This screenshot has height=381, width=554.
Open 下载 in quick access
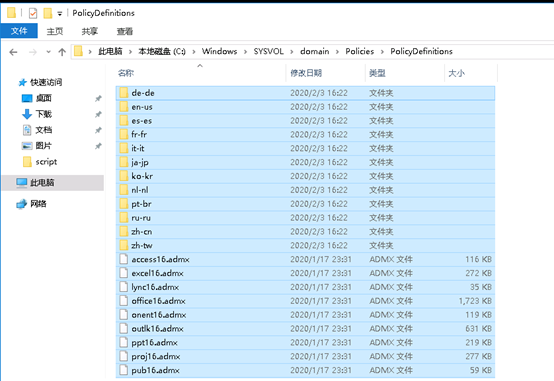(43, 114)
